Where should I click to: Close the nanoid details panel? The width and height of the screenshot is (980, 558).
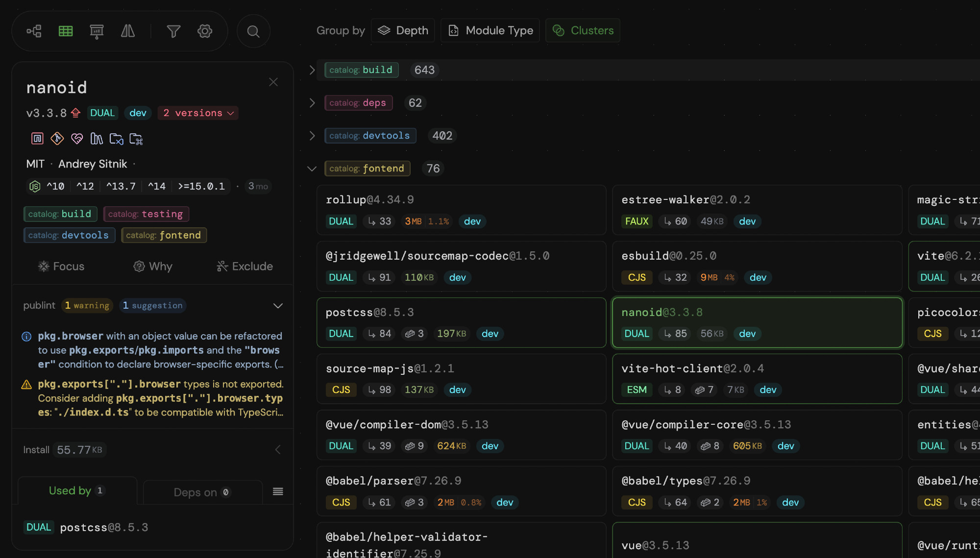coord(273,82)
